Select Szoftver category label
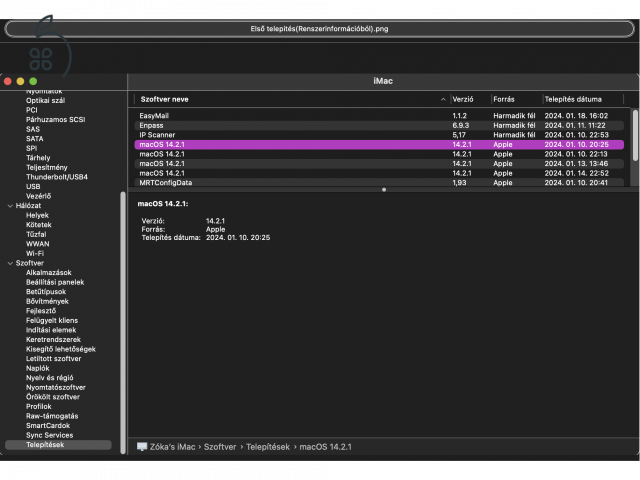The width and height of the screenshot is (640, 480). (x=29, y=263)
